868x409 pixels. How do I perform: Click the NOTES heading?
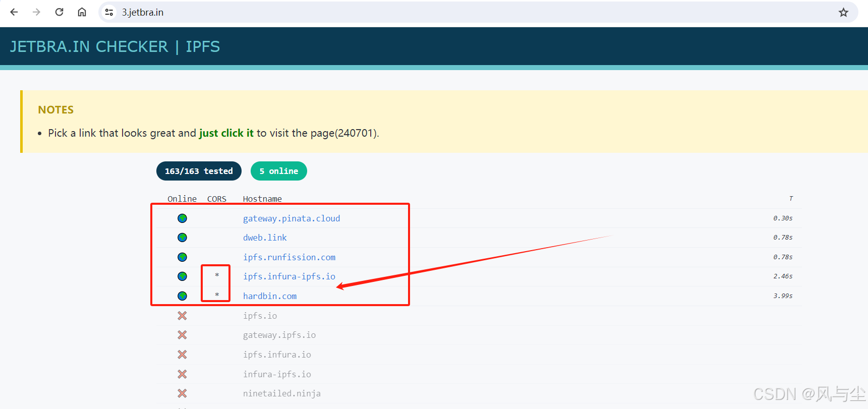point(56,110)
